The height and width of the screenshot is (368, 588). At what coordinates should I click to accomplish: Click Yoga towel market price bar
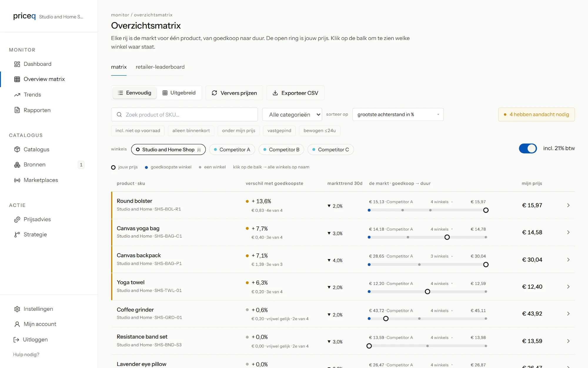[427, 292]
